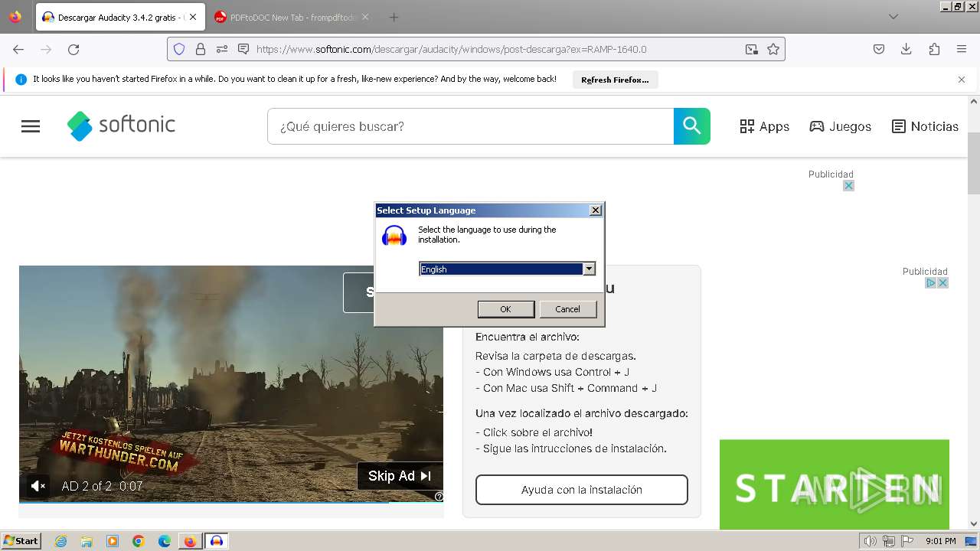
Task: Open Windows Start menu
Action: point(21,541)
